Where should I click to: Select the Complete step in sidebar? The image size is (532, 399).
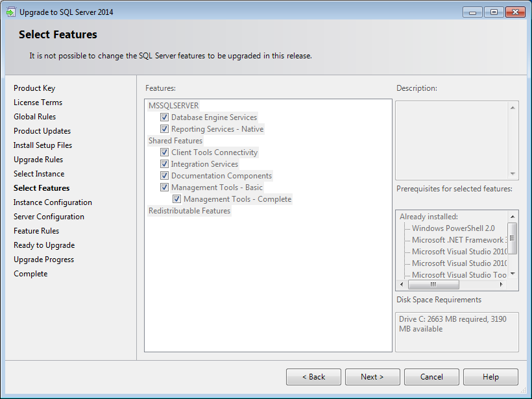pyautogui.click(x=30, y=274)
